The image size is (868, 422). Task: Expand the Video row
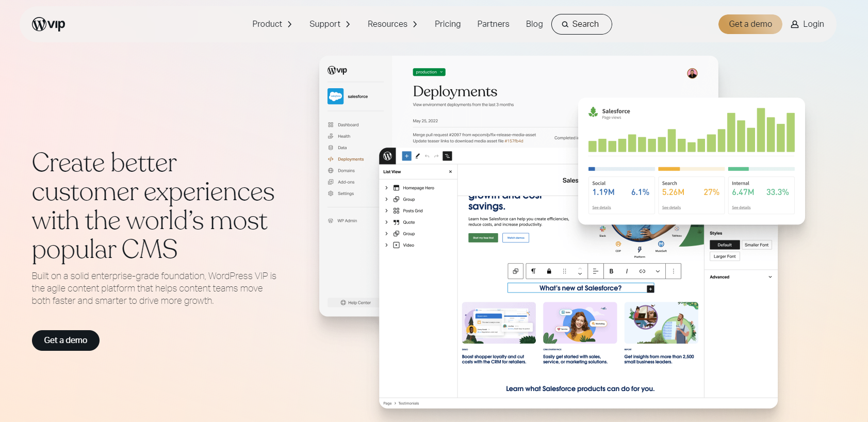tap(386, 245)
